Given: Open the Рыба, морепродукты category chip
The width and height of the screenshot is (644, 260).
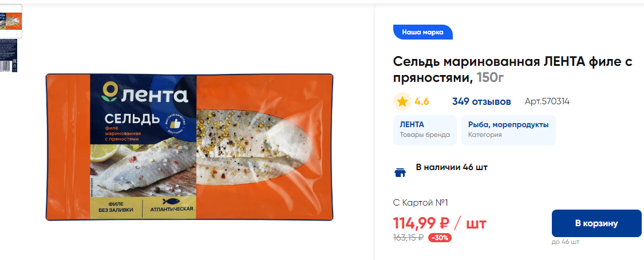Looking at the screenshot, I should pos(508,130).
